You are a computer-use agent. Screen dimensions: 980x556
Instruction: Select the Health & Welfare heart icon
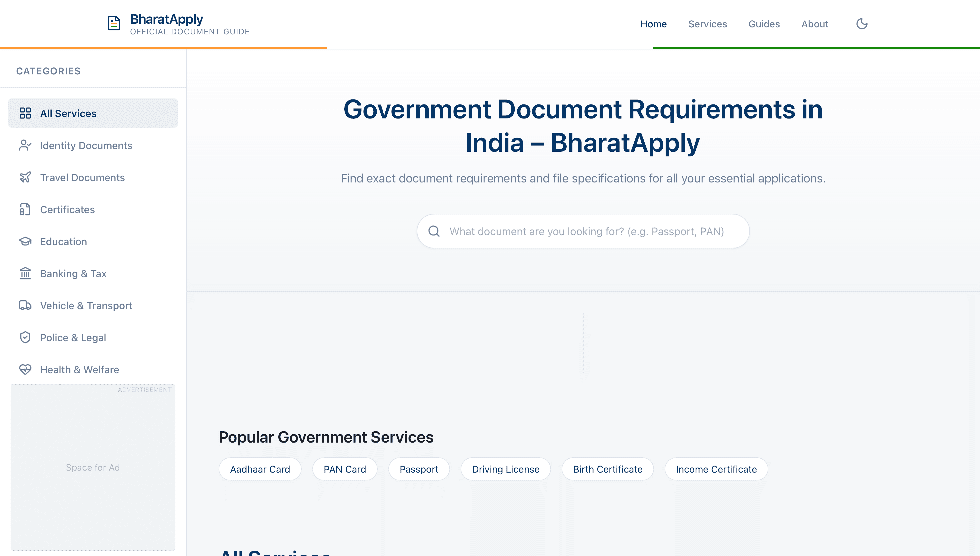coord(25,369)
